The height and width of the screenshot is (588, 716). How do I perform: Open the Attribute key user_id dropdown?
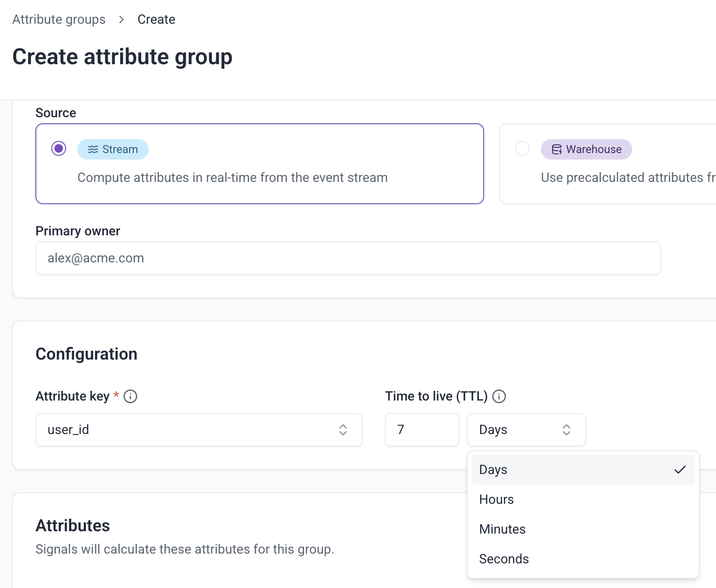199,430
